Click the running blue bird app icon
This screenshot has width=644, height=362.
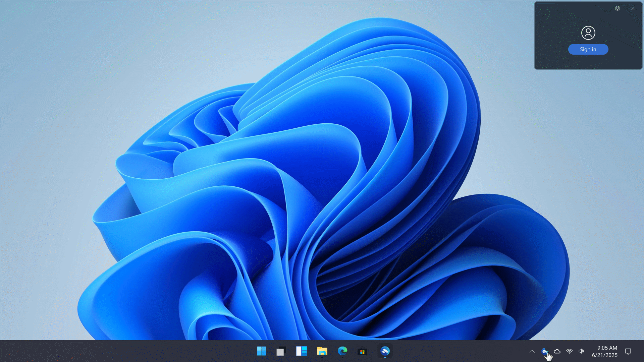[x=385, y=351]
